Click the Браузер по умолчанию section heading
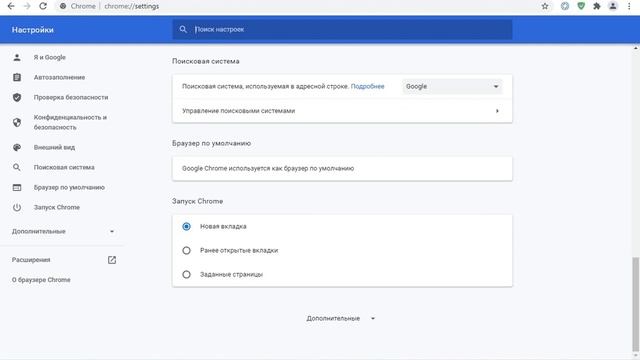Viewport: 640px width, 360px height. click(211, 143)
